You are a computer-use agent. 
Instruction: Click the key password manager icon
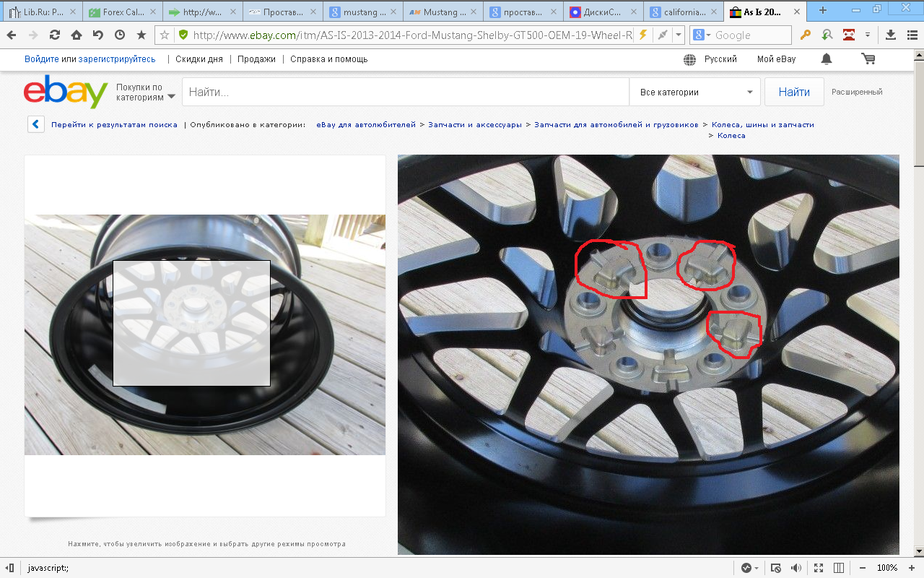pyautogui.click(x=806, y=35)
